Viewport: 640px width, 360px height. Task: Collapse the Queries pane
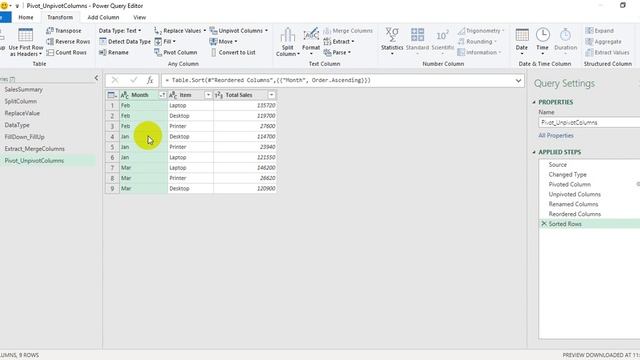point(96,78)
